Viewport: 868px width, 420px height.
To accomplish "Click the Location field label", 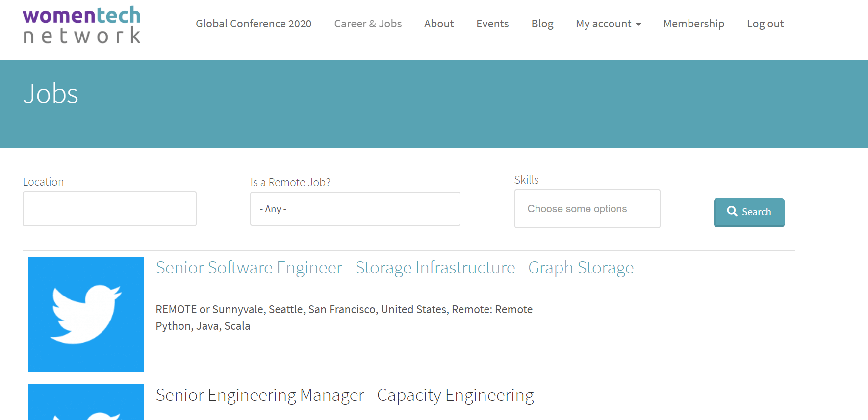I will tap(43, 182).
